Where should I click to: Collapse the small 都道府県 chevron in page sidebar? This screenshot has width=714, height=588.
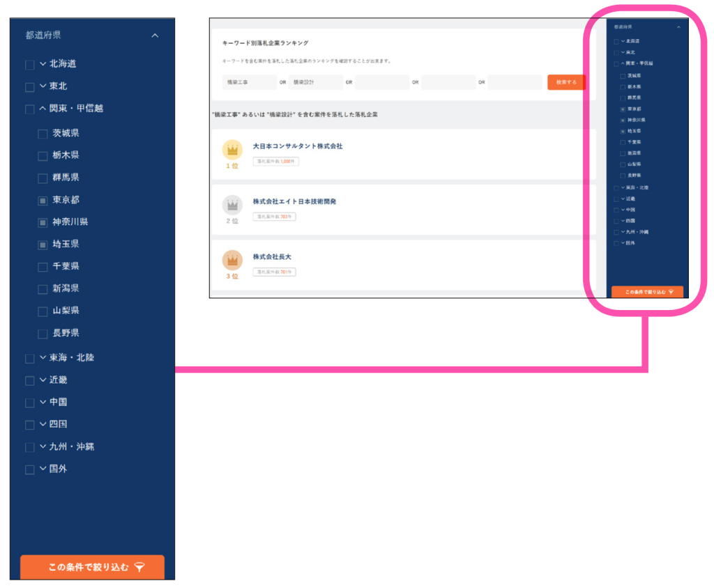pos(678,27)
